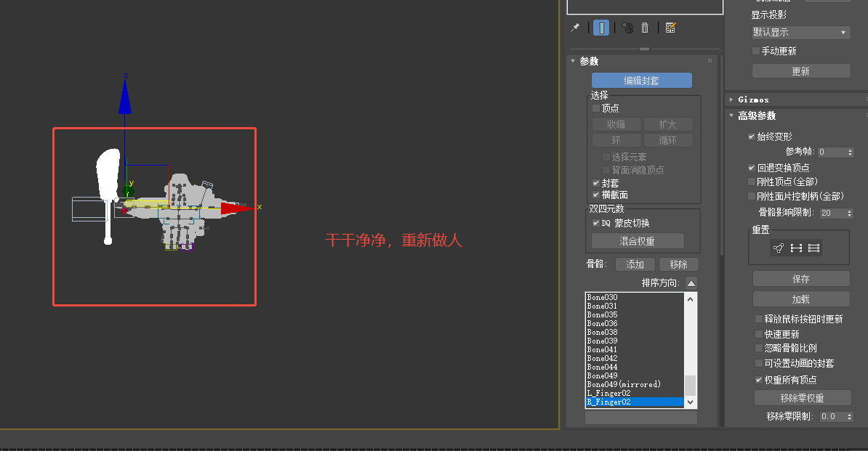
Task: Click the bone list scroll up arrow
Action: click(x=691, y=299)
